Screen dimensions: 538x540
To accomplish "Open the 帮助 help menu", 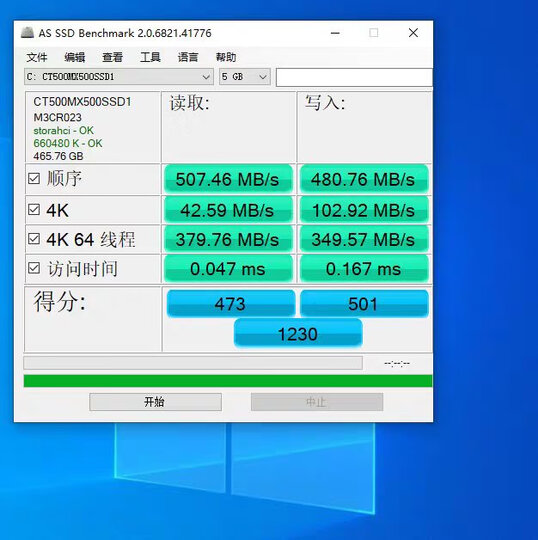I will pos(226,57).
